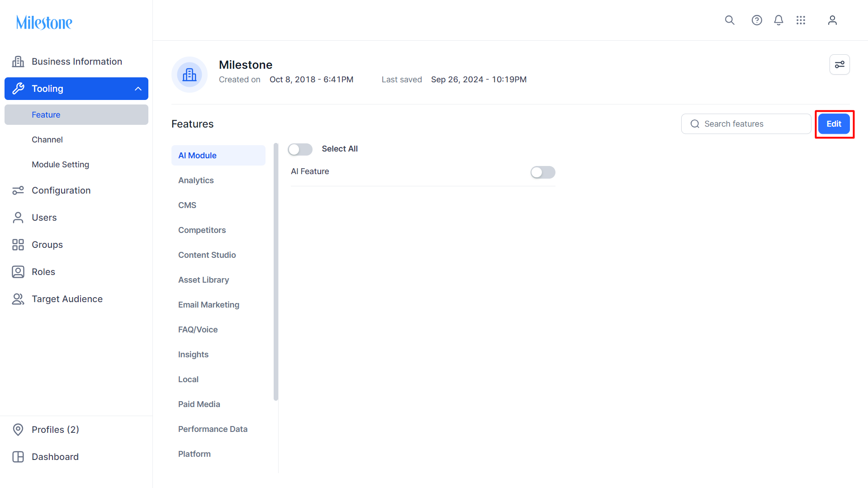Focus the Search features input field
The width and height of the screenshot is (868, 488).
point(746,124)
